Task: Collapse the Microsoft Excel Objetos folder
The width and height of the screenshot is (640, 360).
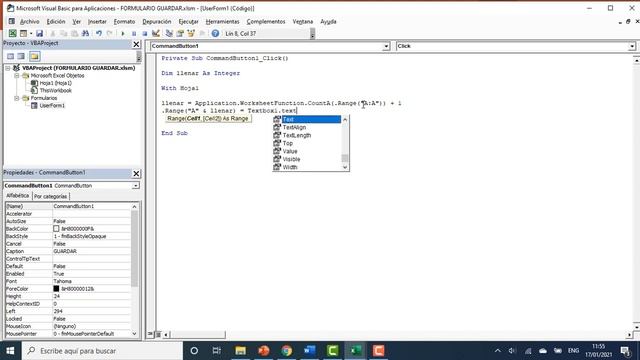Action: (17, 76)
